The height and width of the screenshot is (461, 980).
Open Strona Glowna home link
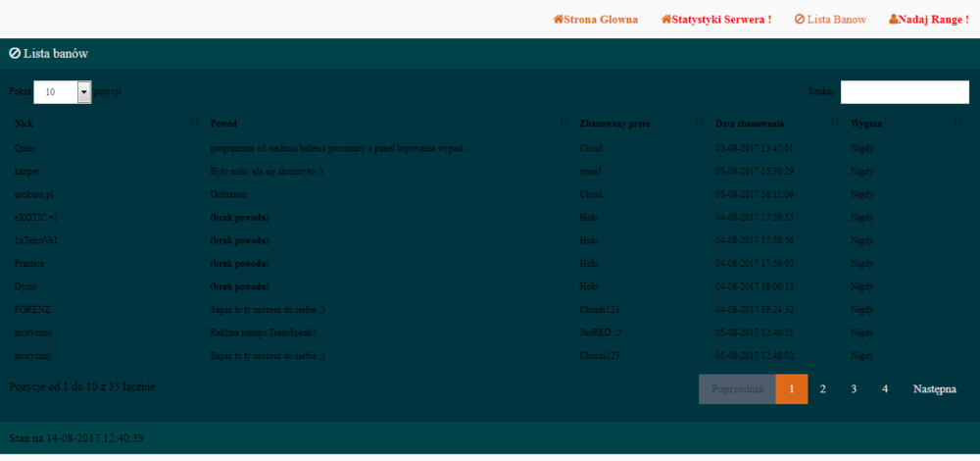click(x=596, y=20)
